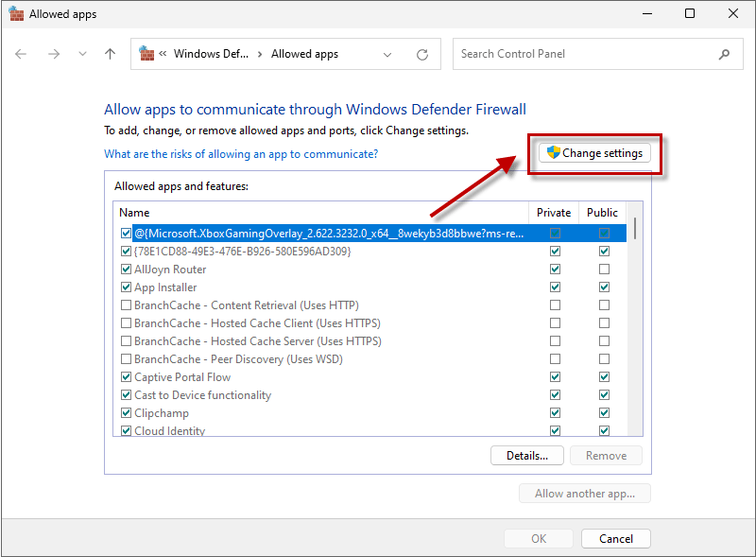Image resolution: width=756 pixels, height=557 pixels.
Task: Toggle AllJoyn Router name checkbox
Action: pyautogui.click(x=126, y=269)
